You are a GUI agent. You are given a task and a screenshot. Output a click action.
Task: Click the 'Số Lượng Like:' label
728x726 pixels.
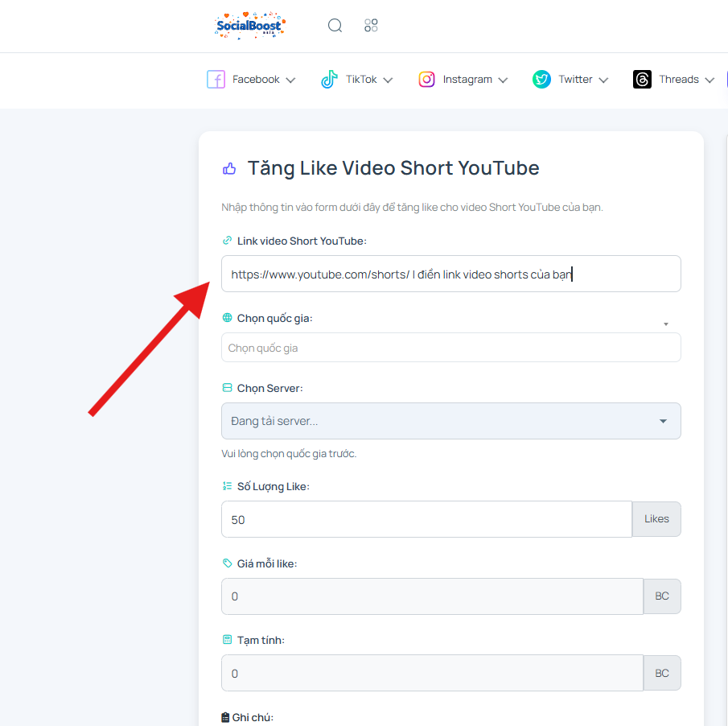tap(273, 487)
